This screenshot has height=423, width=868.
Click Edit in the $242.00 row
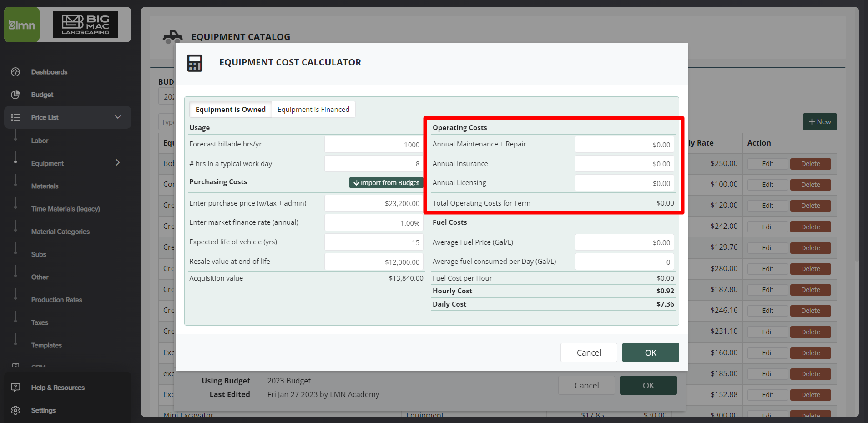768,227
